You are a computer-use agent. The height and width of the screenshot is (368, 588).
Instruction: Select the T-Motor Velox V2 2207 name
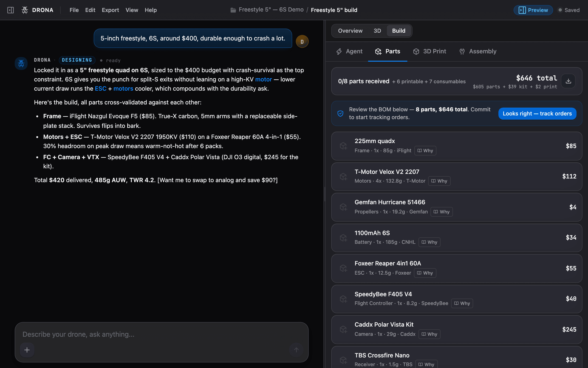point(387,172)
